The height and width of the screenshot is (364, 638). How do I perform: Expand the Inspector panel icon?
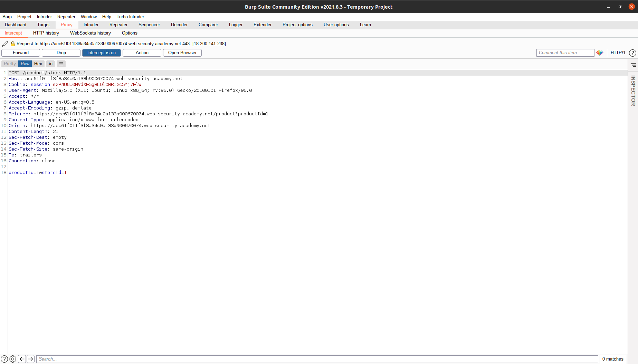(633, 65)
